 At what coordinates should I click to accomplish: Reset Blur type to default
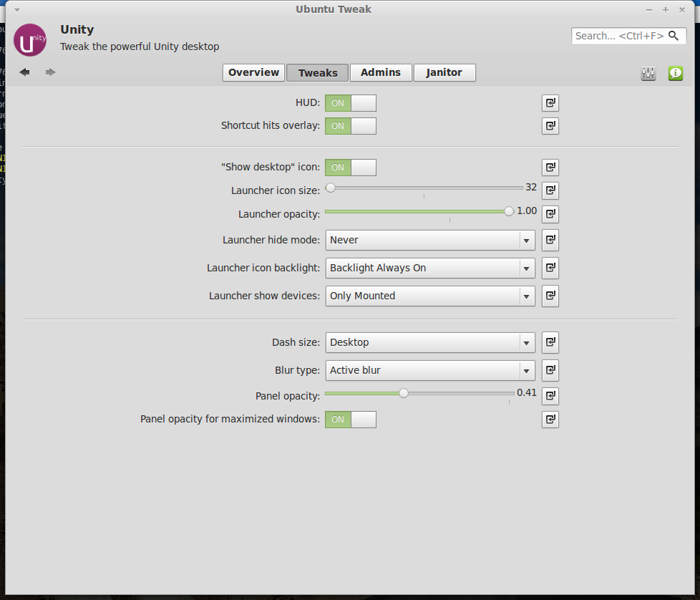point(550,370)
